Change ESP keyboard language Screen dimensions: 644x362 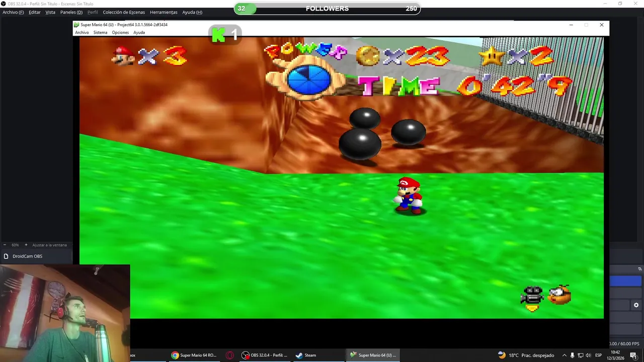coord(599,355)
